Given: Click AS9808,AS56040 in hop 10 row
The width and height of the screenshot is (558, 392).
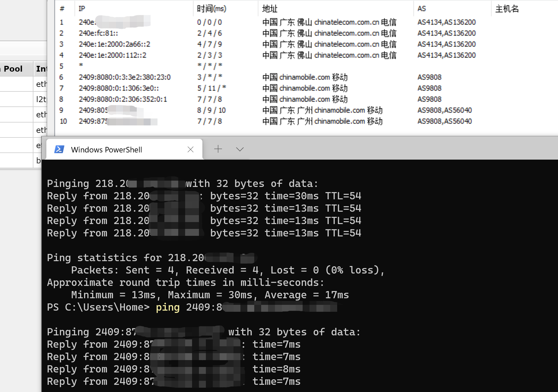Looking at the screenshot, I should click(x=444, y=121).
